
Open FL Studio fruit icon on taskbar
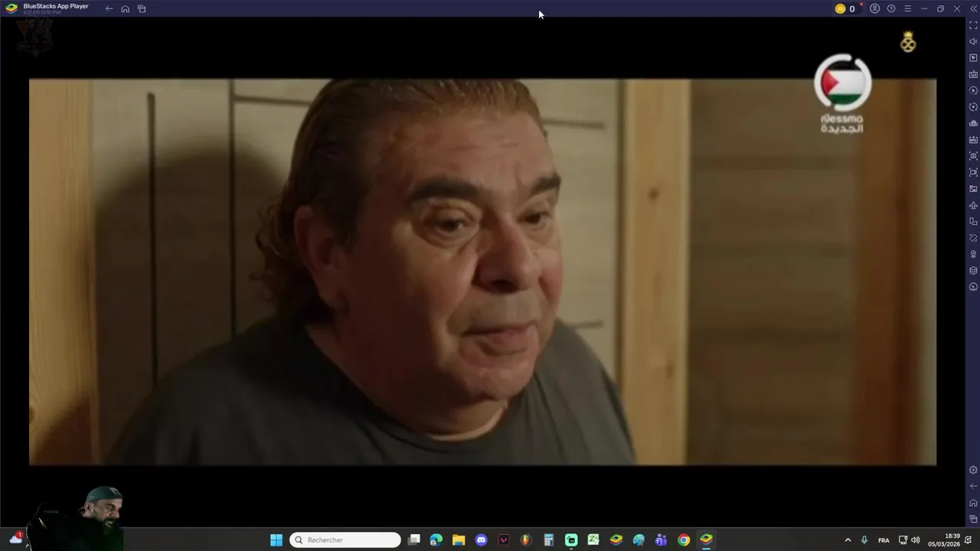coord(526,540)
